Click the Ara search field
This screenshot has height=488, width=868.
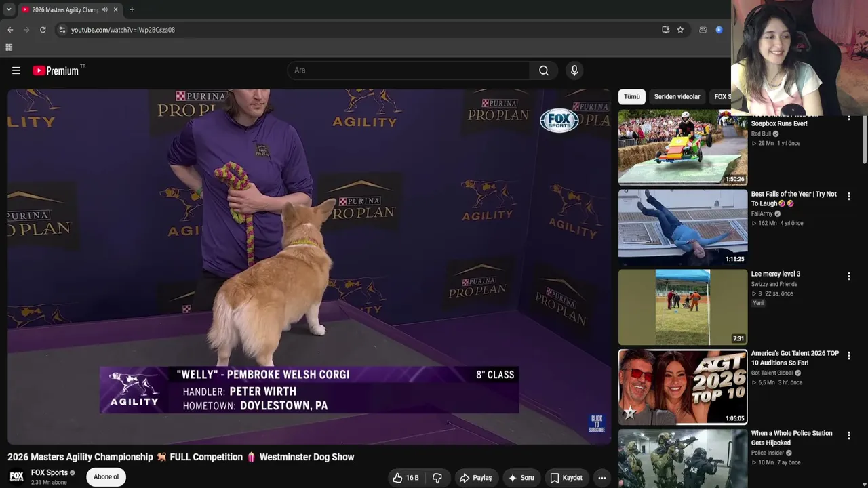(408, 70)
